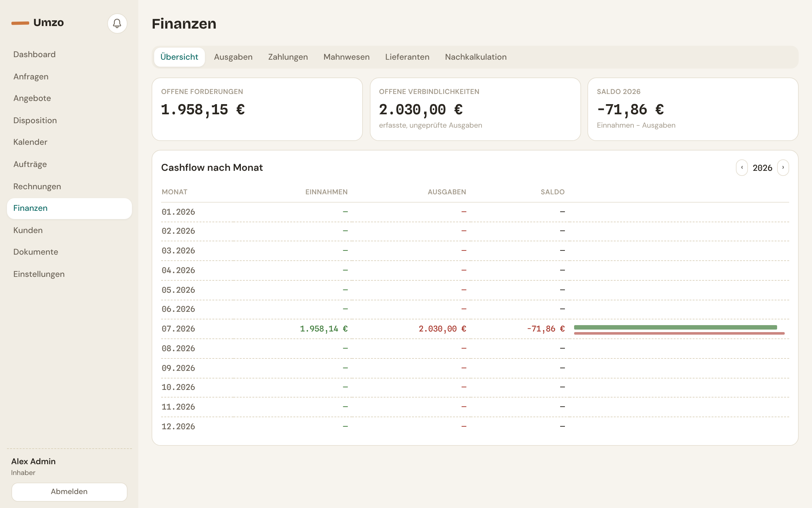This screenshot has height=508, width=812.
Task: Click the Offene Verbindlichkeiten card
Action: point(475,109)
